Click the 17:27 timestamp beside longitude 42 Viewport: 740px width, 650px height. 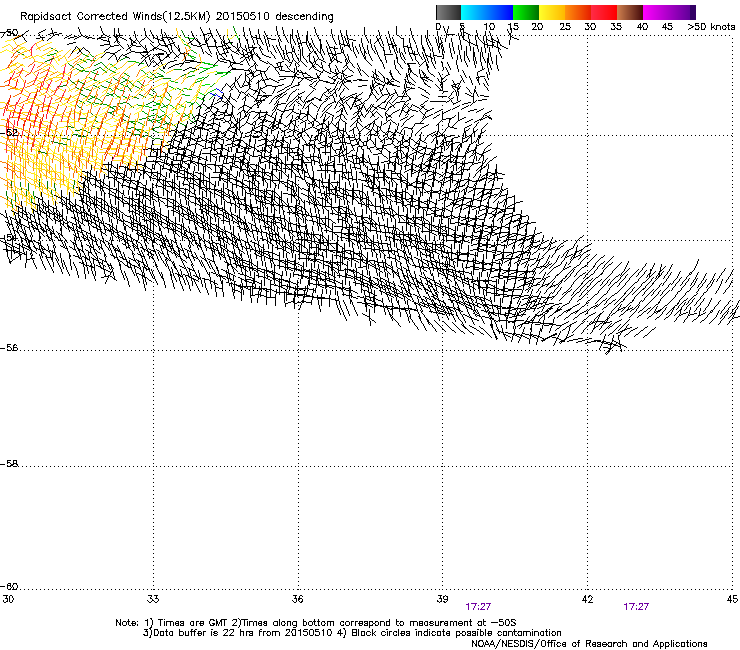click(636, 607)
